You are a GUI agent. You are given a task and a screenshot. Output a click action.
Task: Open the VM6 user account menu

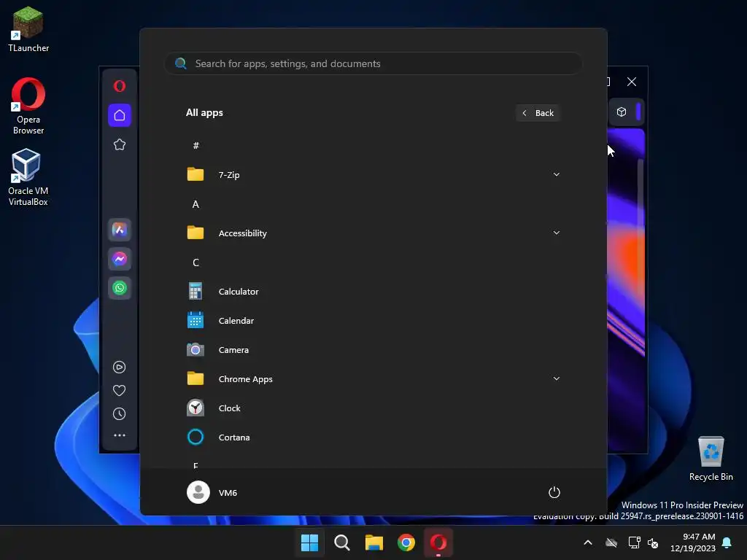coord(212,492)
